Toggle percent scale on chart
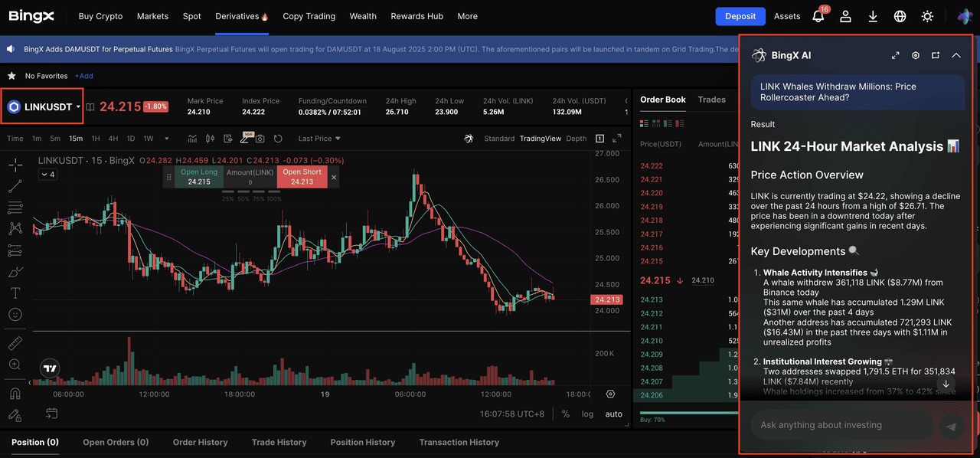980x458 pixels. (x=566, y=414)
